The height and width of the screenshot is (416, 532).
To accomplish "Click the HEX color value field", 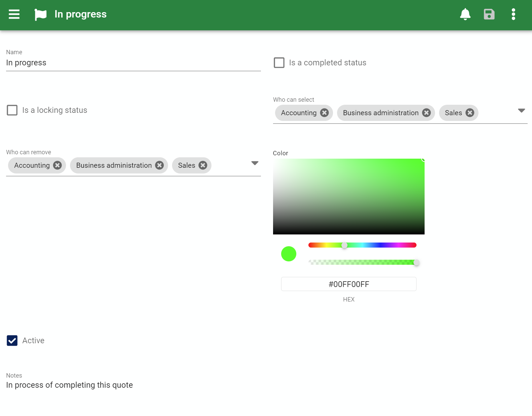I will [x=348, y=284].
